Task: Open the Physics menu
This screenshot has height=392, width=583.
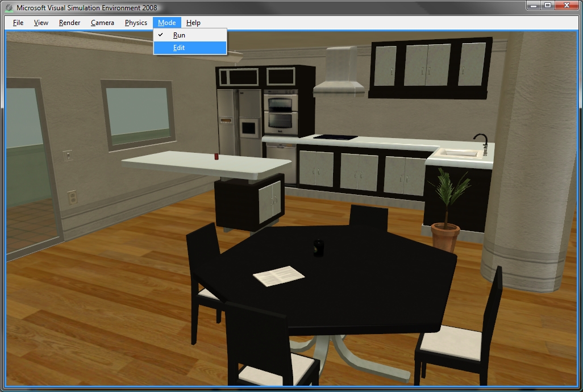Action: [x=136, y=23]
